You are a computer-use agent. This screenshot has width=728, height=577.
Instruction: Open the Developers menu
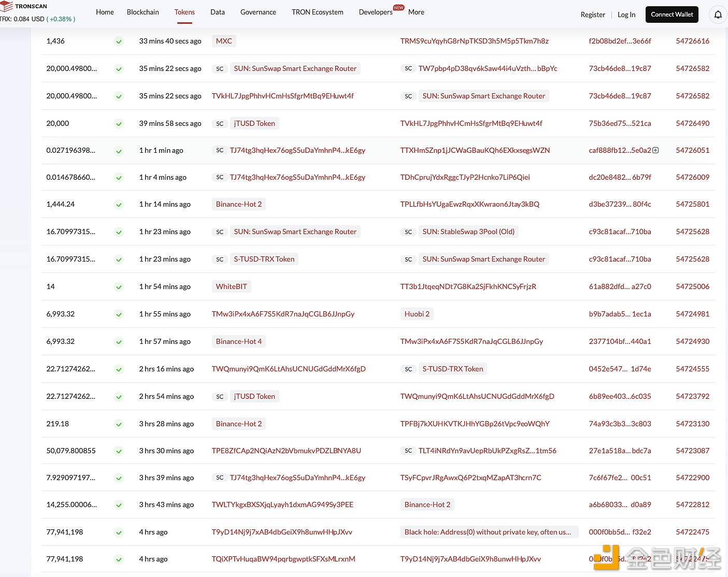[376, 12]
